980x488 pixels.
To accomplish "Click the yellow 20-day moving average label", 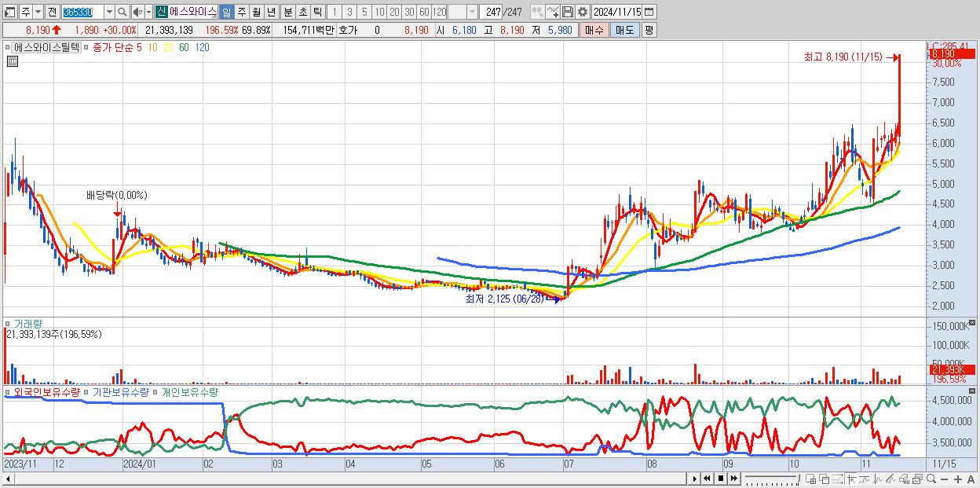I will point(169,47).
